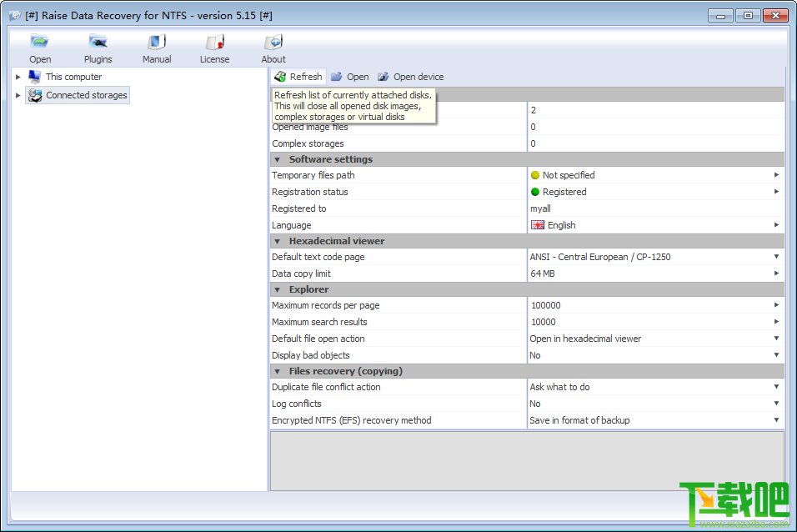Open the Log conflicts dropdown arrow
This screenshot has height=532, width=797.
(x=776, y=404)
